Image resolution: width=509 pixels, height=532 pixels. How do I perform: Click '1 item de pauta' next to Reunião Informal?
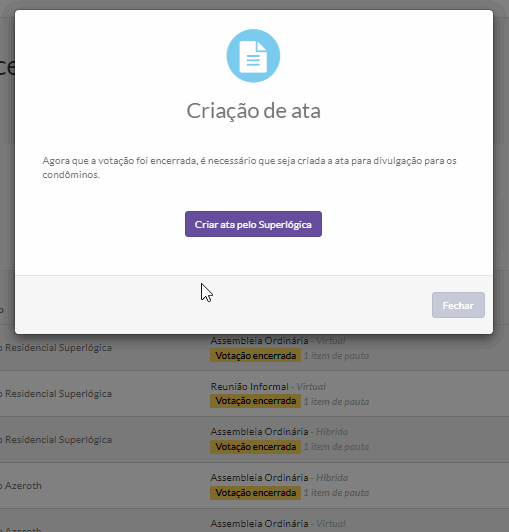pyautogui.click(x=336, y=401)
